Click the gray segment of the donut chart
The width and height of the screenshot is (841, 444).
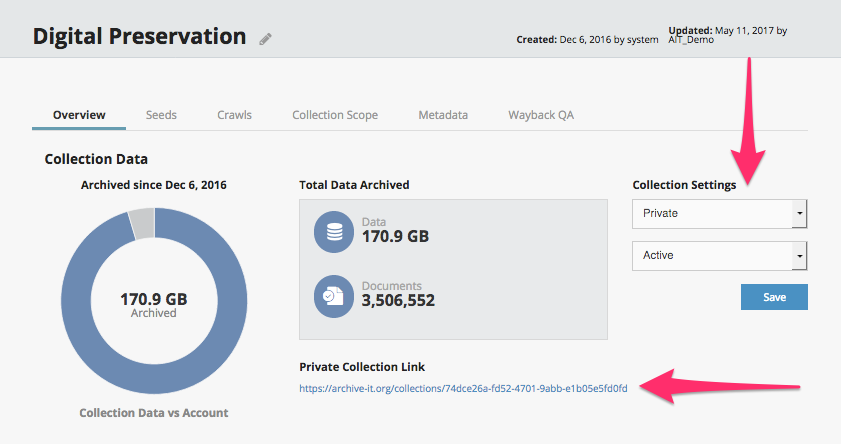(142, 223)
